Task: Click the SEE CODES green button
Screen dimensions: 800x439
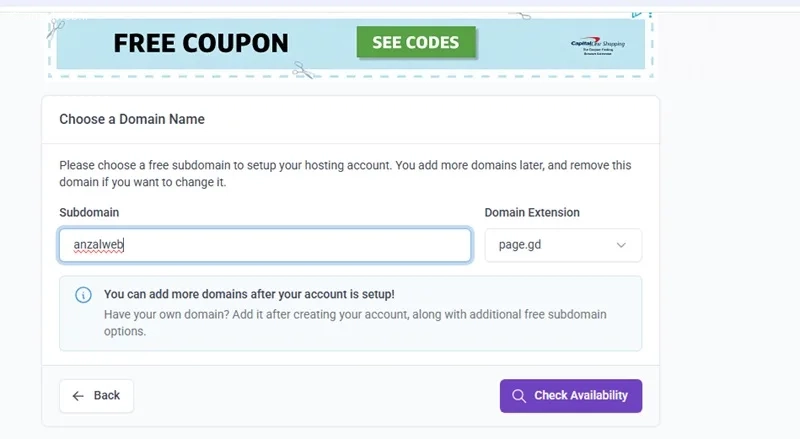Action: point(416,42)
